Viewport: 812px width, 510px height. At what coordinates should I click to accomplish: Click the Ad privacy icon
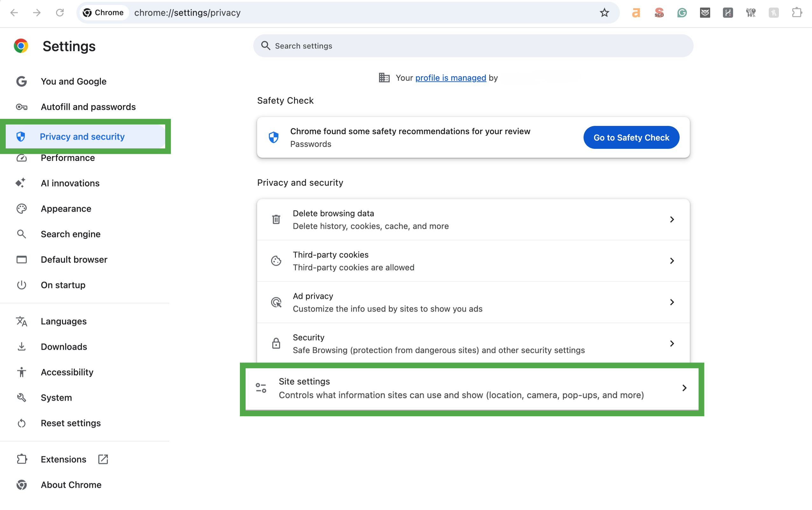276,302
